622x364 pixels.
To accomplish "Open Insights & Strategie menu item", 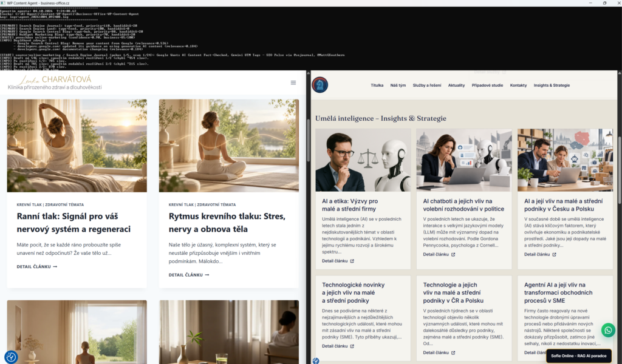I will click(552, 85).
